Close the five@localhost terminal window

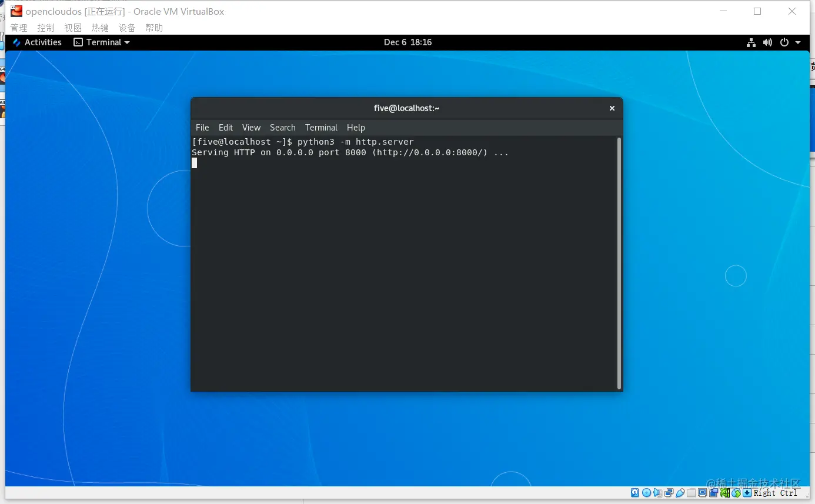coord(612,108)
